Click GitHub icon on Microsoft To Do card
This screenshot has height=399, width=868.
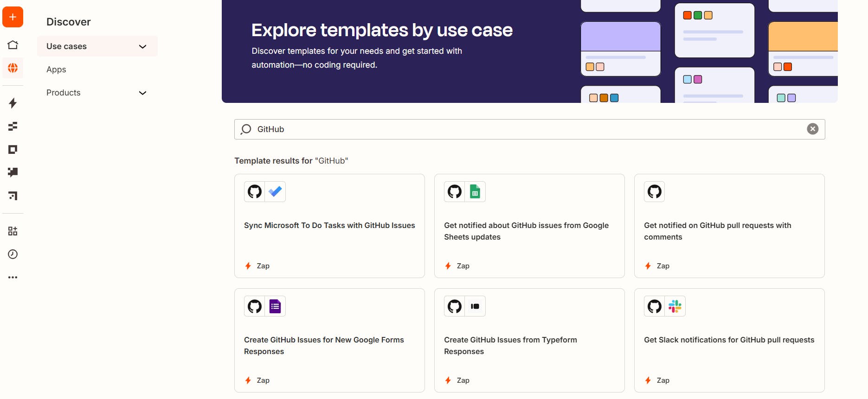[x=255, y=191]
